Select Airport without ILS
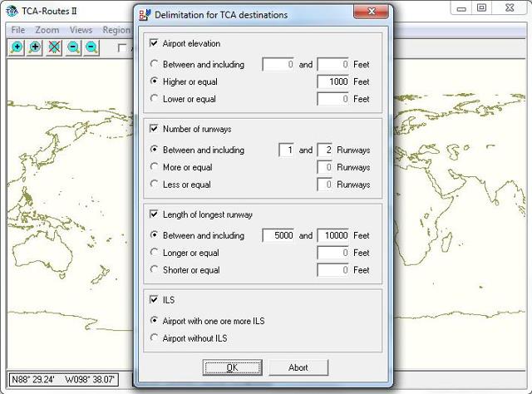Image resolution: width=532 pixels, height=394 pixels. [154, 337]
